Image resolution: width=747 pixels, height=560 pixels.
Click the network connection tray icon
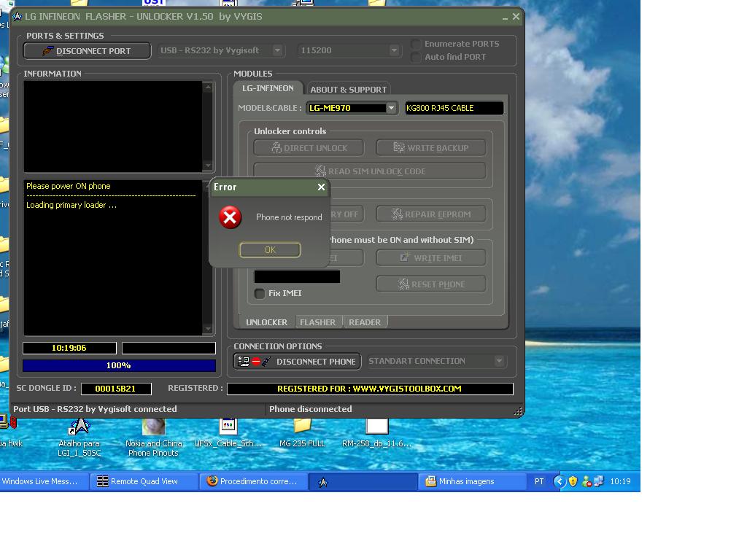[x=600, y=481]
